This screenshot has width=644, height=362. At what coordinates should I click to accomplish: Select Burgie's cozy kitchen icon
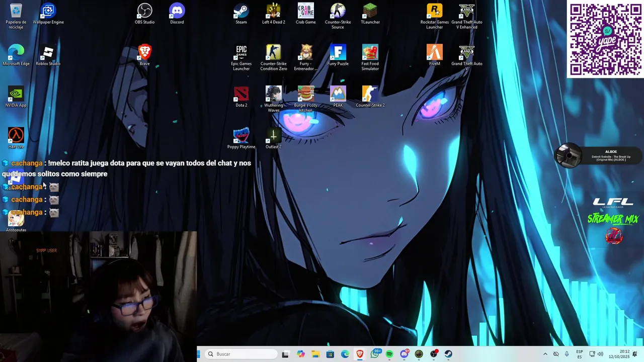point(306,100)
